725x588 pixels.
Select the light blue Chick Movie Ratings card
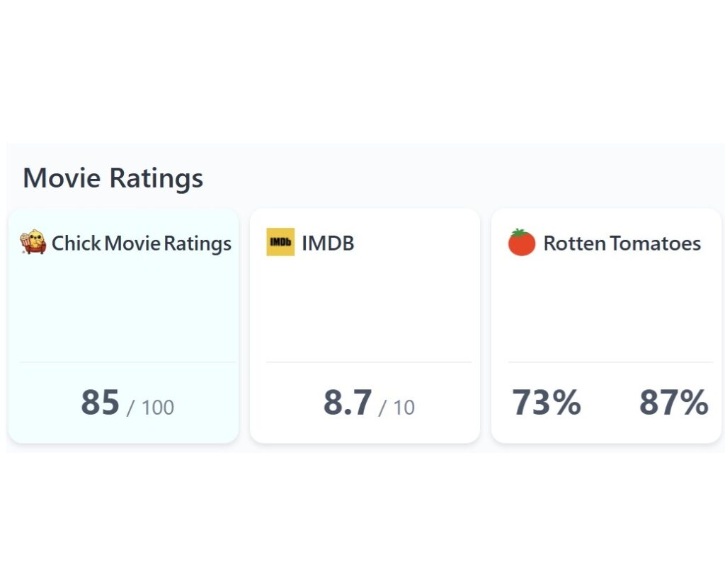point(123,325)
